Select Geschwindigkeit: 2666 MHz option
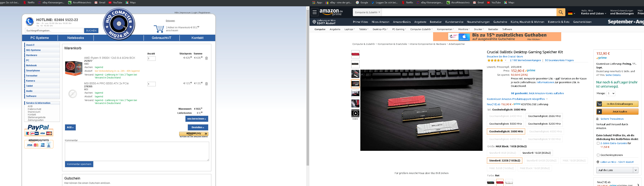The height and width of the screenshot is (186, 644). click(544, 116)
